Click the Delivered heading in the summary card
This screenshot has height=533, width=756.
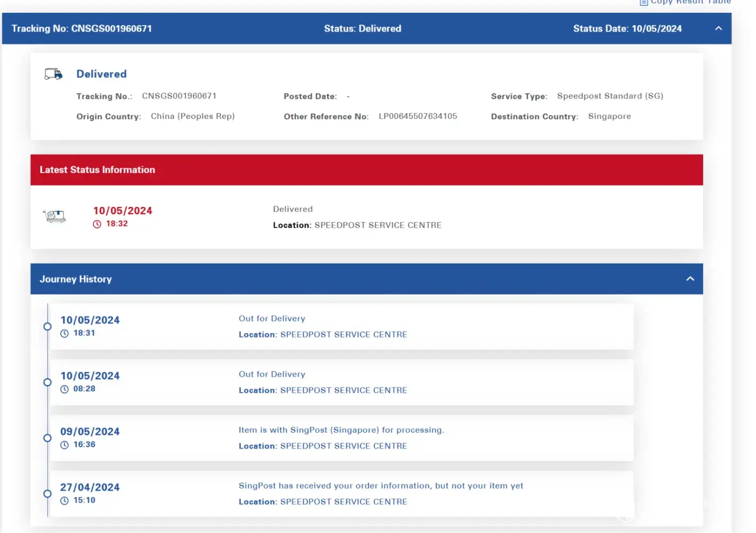coord(101,74)
